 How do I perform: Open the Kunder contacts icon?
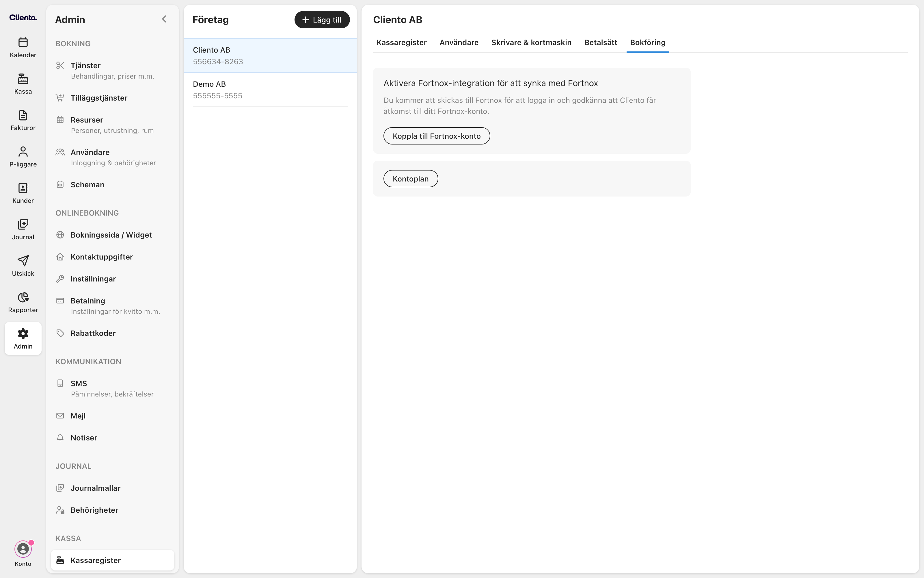[23, 188]
